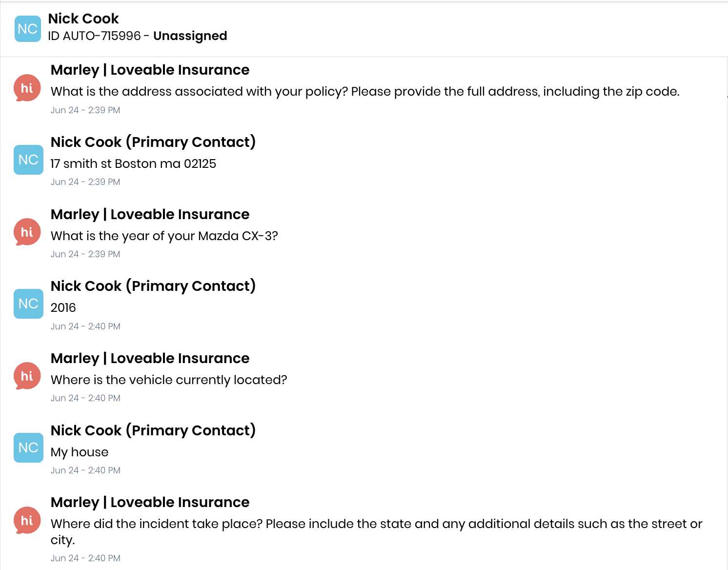Viewport: 728px width, 570px height.
Task: Click the Jun 24 - 2:40 PM timestamp under My house
Action: tap(85, 470)
